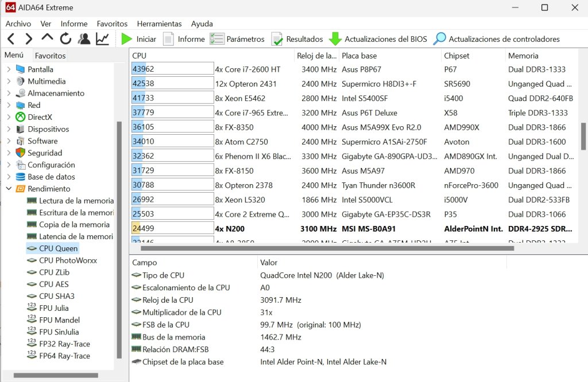Click the Rendimiento folder icon in the tree

point(20,189)
